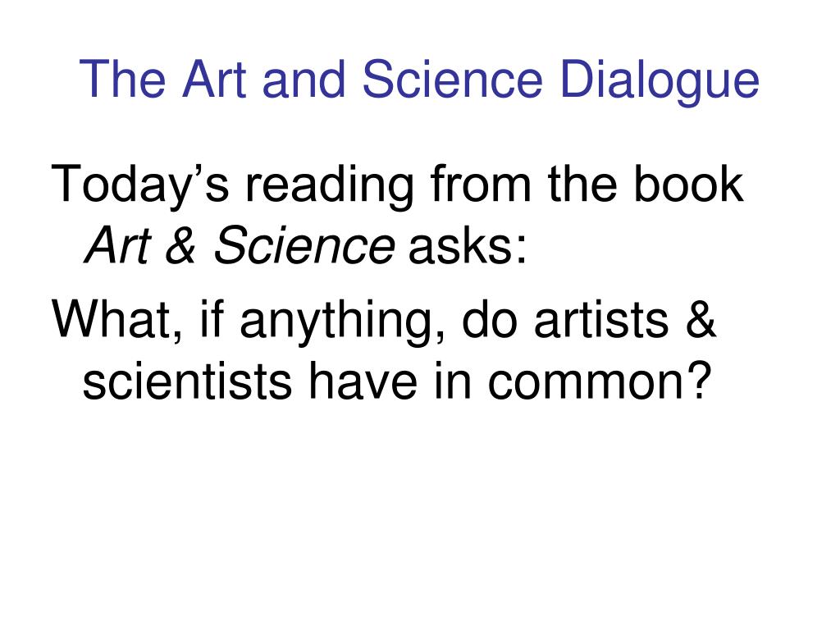Click the ampersand in italic 'Art & Science'
Viewport: 840px width, 630px height.
[181, 244]
